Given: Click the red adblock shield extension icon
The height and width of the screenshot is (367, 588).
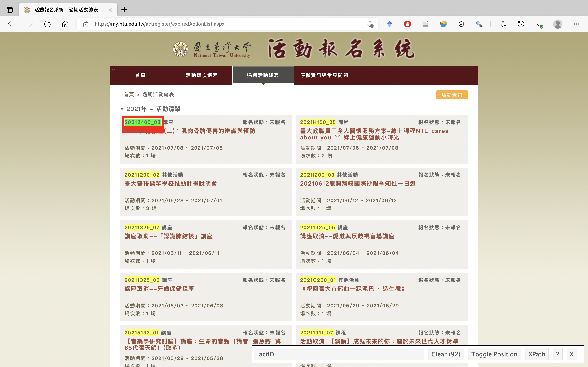Looking at the screenshot, I should pos(408,24).
